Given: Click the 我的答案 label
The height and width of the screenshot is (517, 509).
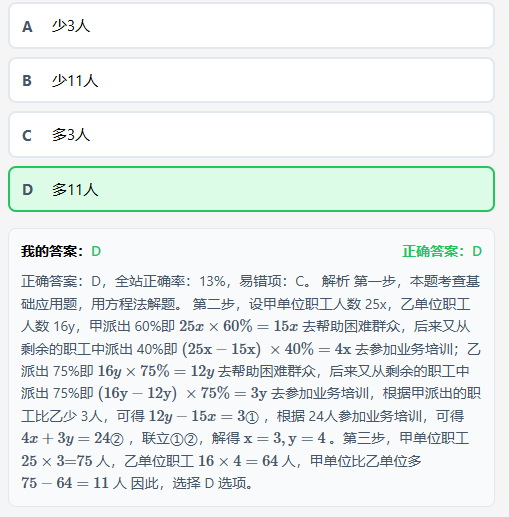Looking at the screenshot, I should tap(52, 251).
